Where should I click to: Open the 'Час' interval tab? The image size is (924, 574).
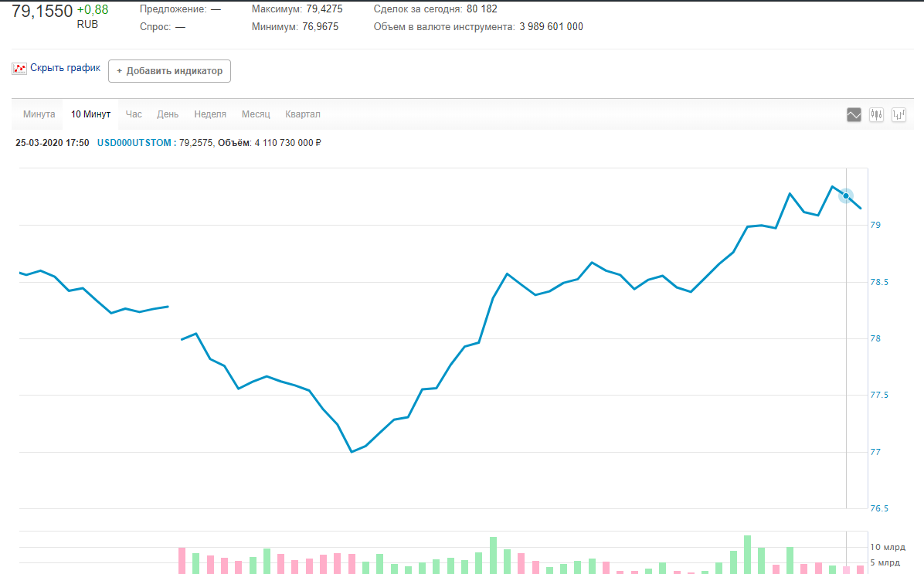134,114
